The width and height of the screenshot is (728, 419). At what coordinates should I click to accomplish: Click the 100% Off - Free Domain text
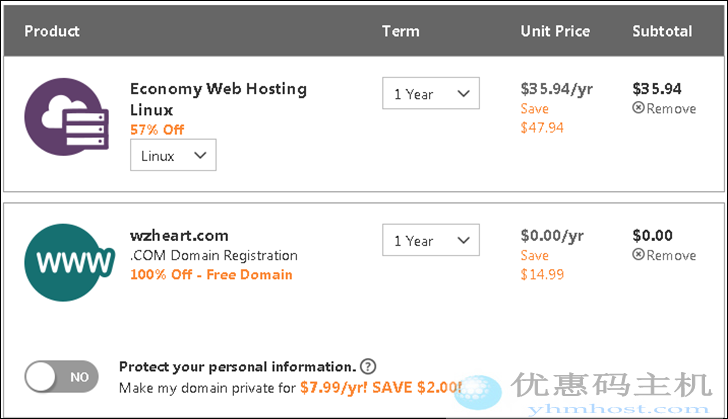(211, 274)
